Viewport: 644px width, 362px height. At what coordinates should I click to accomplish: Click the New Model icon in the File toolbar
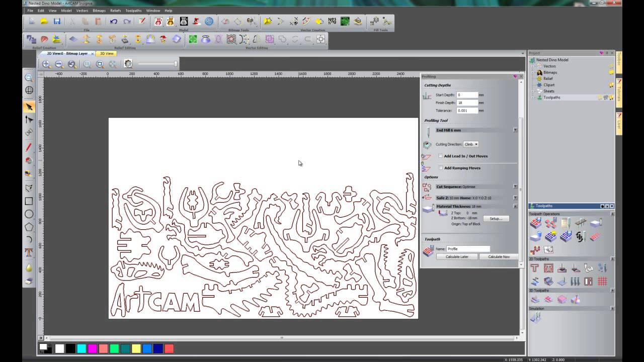32,21
